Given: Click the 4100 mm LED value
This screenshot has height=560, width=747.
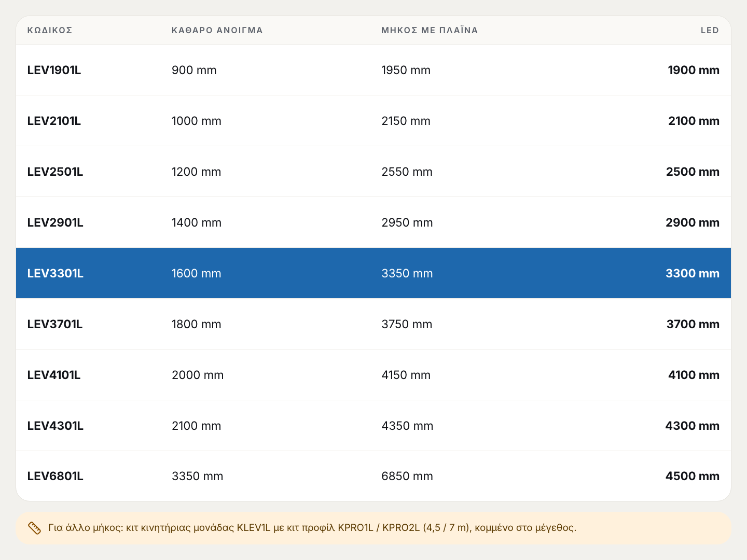Looking at the screenshot, I should (x=694, y=375).
